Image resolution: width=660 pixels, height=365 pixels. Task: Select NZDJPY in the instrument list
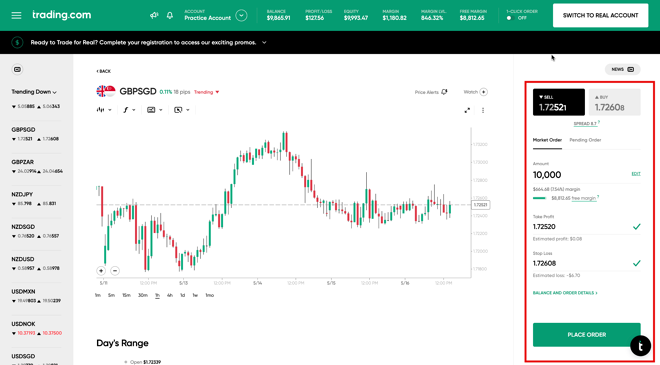click(x=37, y=199)
